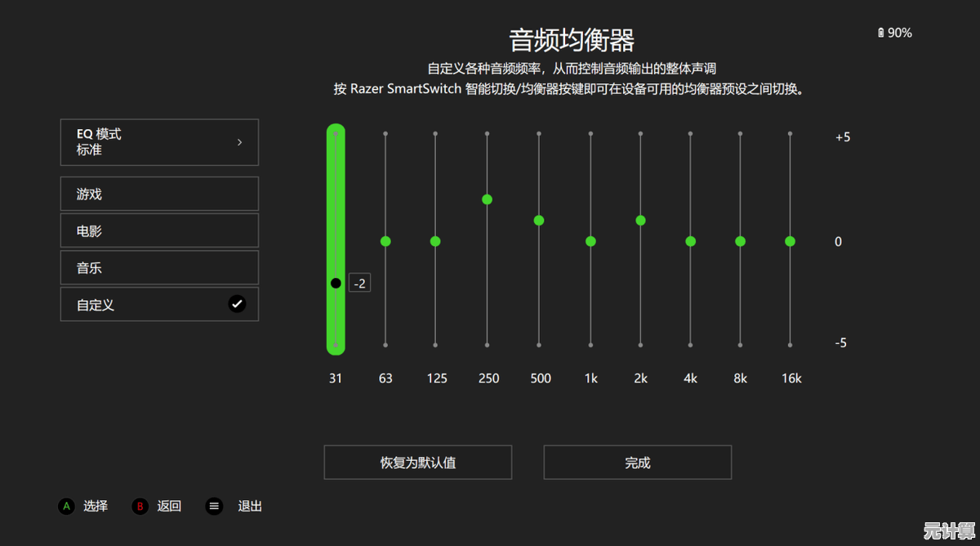980x546 pixels.
Task: Click the 2k frequency label
Action: coord(641,378)
